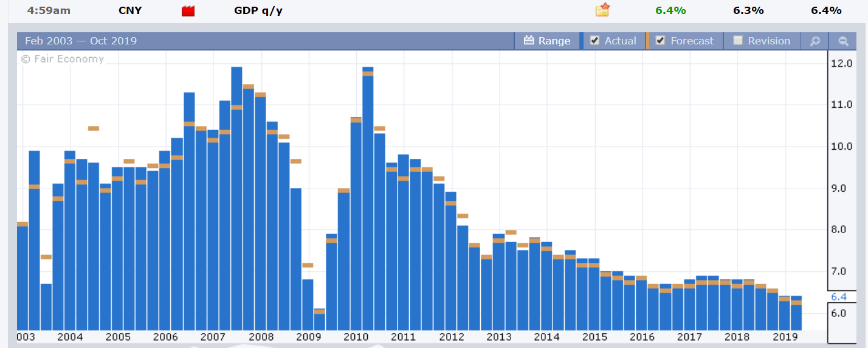Select the 2014 label on the time axis
This screenshot has width=868, height=348.
pyautogui.click(x=547, y=337)
